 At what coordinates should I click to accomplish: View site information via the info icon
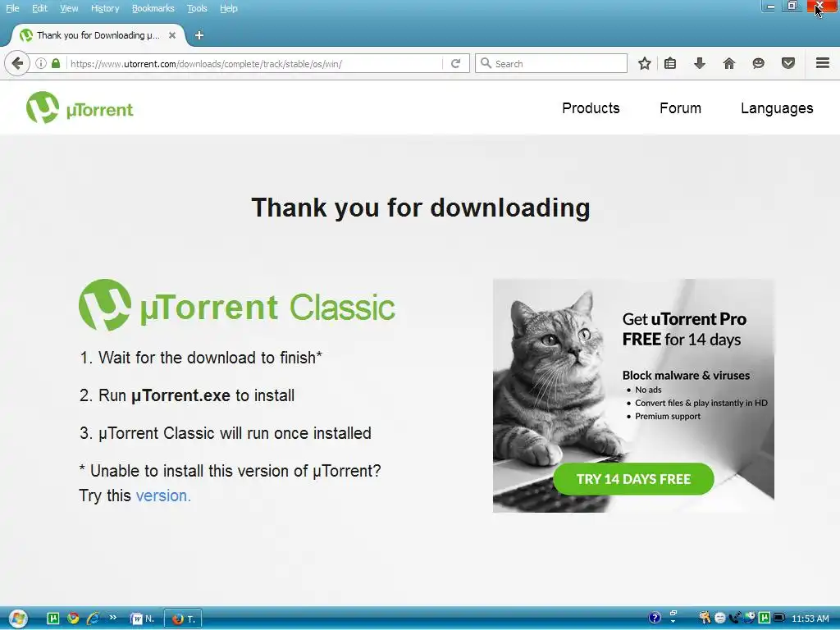coord(41,63)
